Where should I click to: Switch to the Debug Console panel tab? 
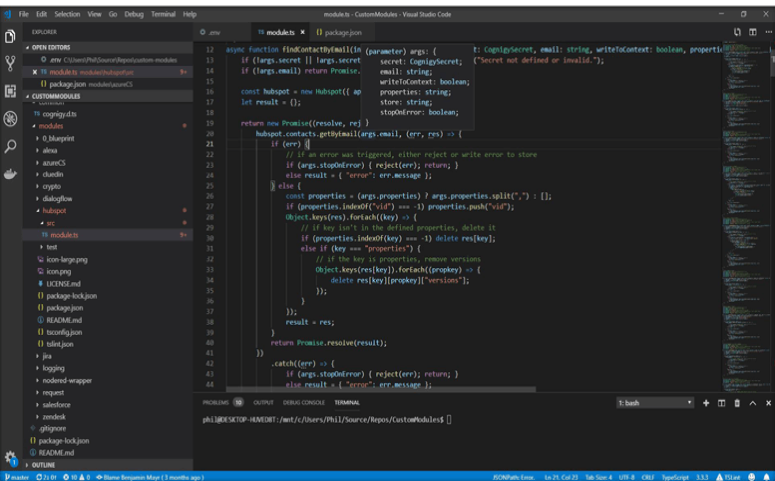pyautogui.click(x=305, y=403)
